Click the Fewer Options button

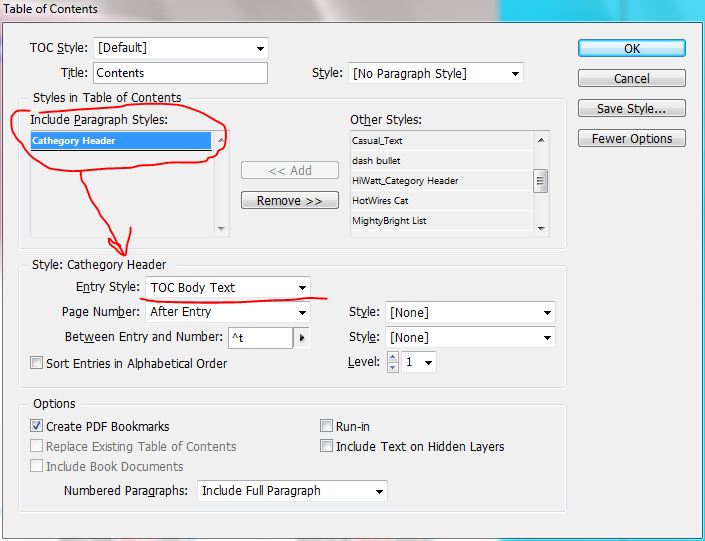632,139
